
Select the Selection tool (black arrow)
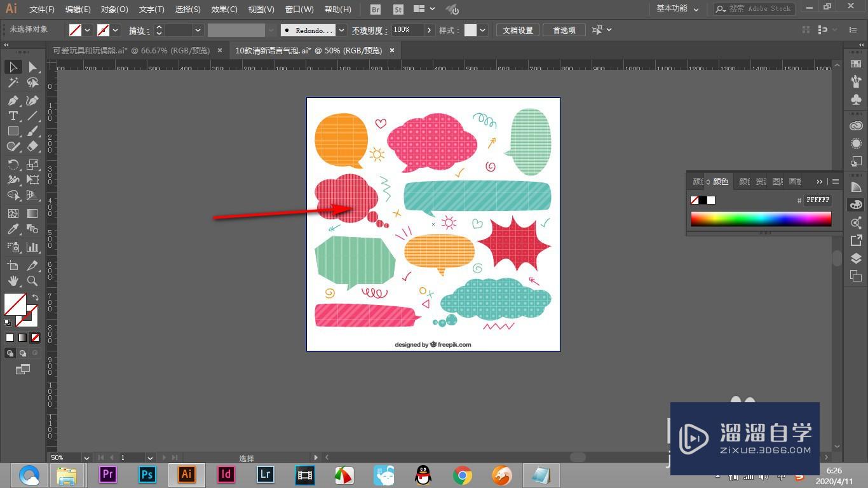(13, 67)
